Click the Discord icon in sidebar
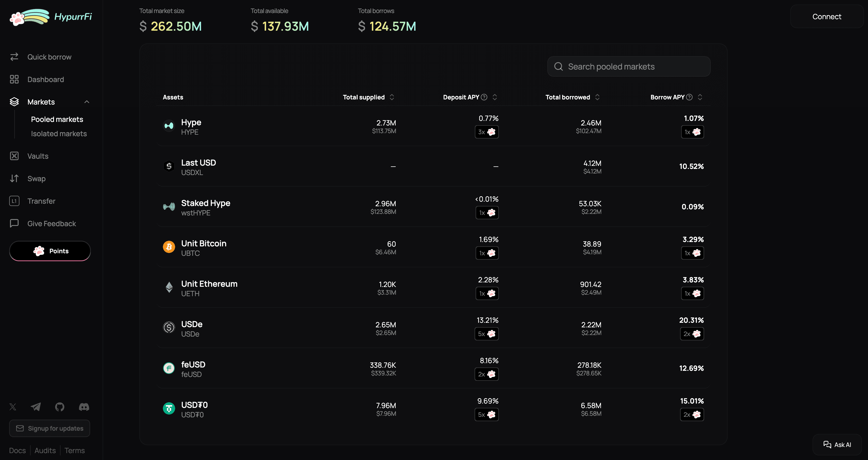 [84, 407]
